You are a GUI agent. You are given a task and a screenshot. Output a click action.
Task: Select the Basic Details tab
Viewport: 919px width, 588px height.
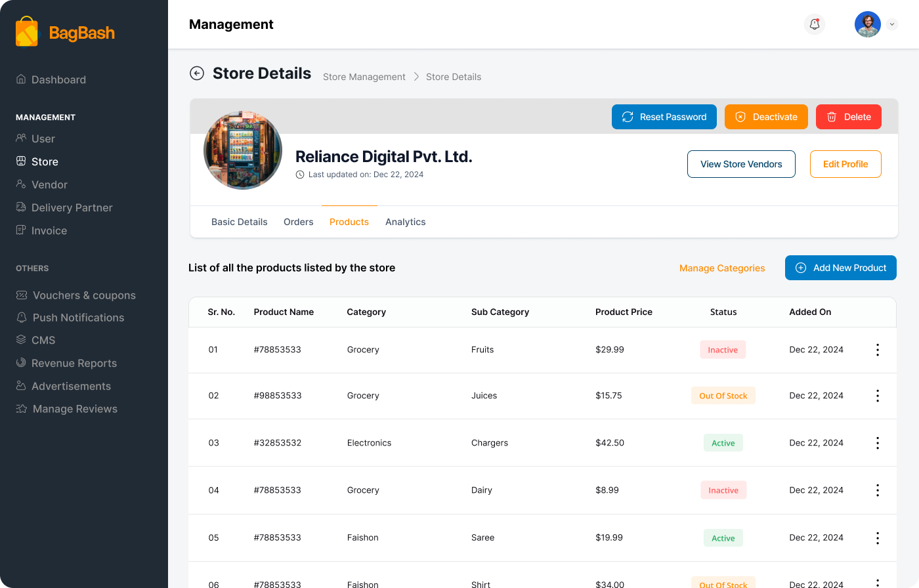point(239,222)
